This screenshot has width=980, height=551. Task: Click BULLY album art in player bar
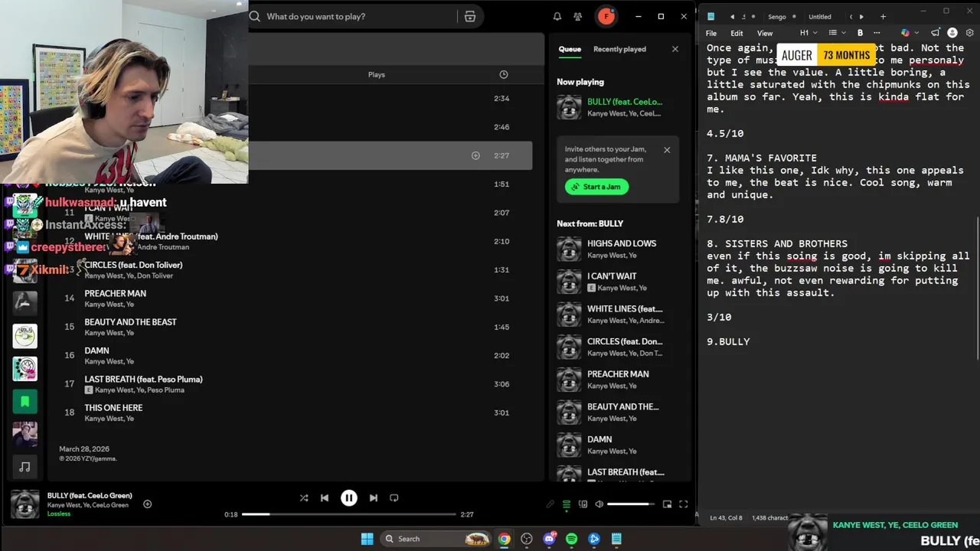24,504
